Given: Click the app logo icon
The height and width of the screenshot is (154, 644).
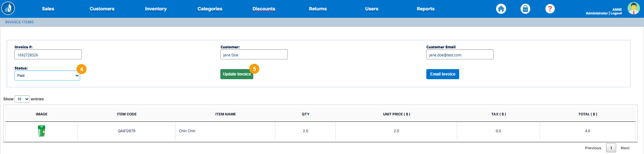Looking at the screenshot, I should point(8,8).
